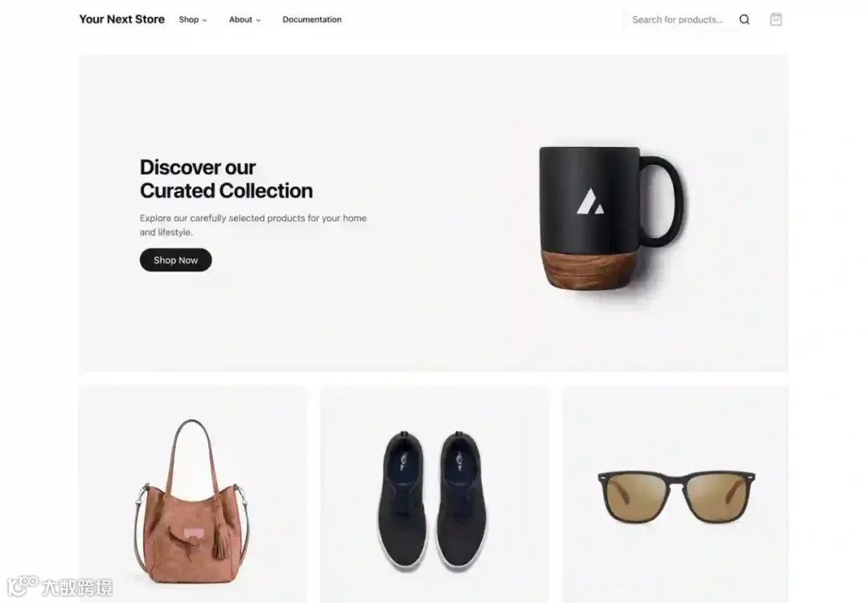868x603 pixels.
Task: Expand the About menu chevron
Action: (x=258, y=20)
